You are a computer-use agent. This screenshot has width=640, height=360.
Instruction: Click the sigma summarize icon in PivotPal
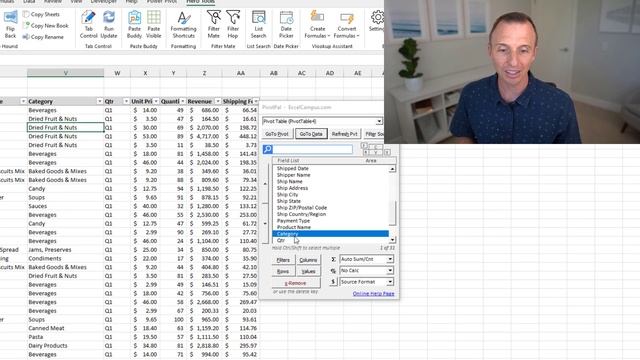[333, 259]
